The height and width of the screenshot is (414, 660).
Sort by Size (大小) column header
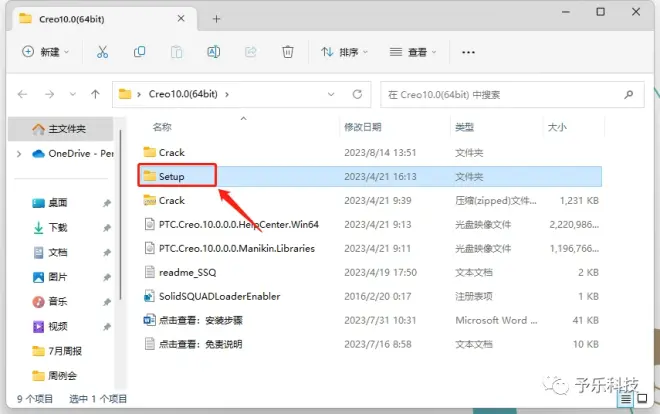(x=557, y=127)
